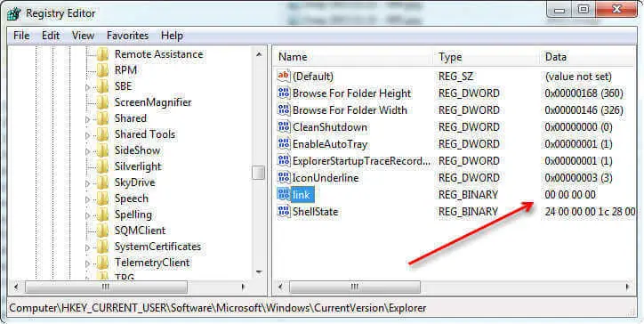The width and height of the screenshot is (644, 324).
Task: Click the data 0x00000003 (3)
Action: pyautogui.click(x=578, y=178)
